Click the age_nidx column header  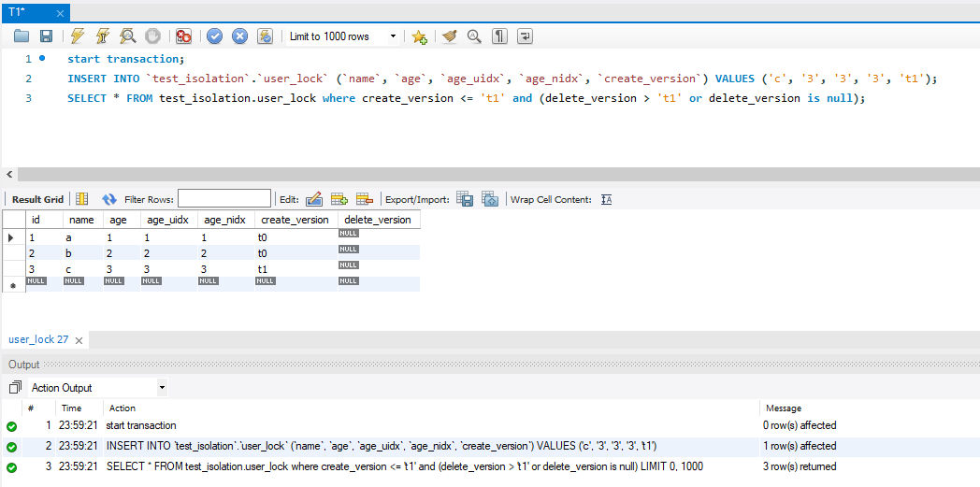[x=226, y=220]
